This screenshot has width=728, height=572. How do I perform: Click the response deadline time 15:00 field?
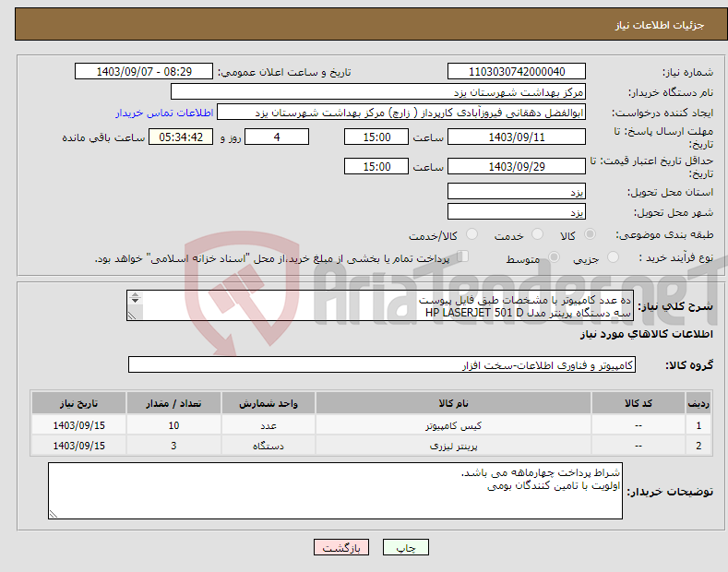(x=376, y=137)
